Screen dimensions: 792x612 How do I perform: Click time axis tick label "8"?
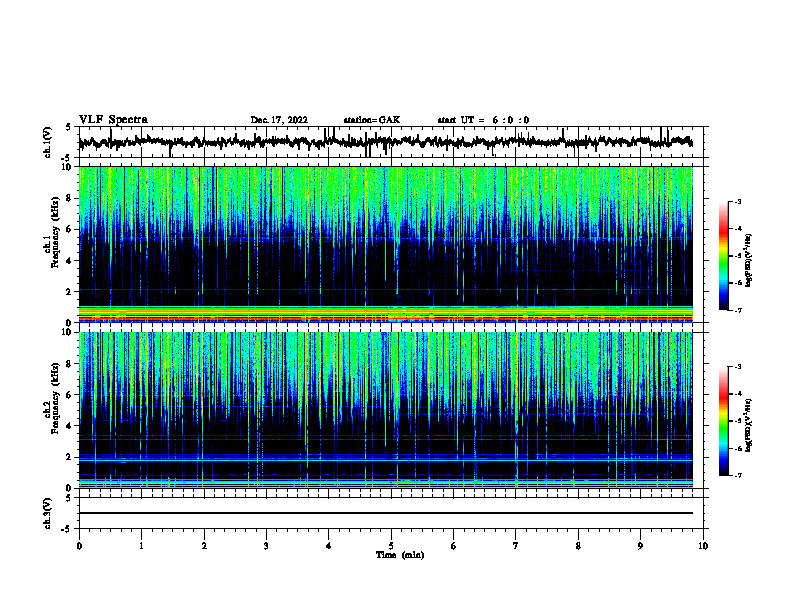578,546
